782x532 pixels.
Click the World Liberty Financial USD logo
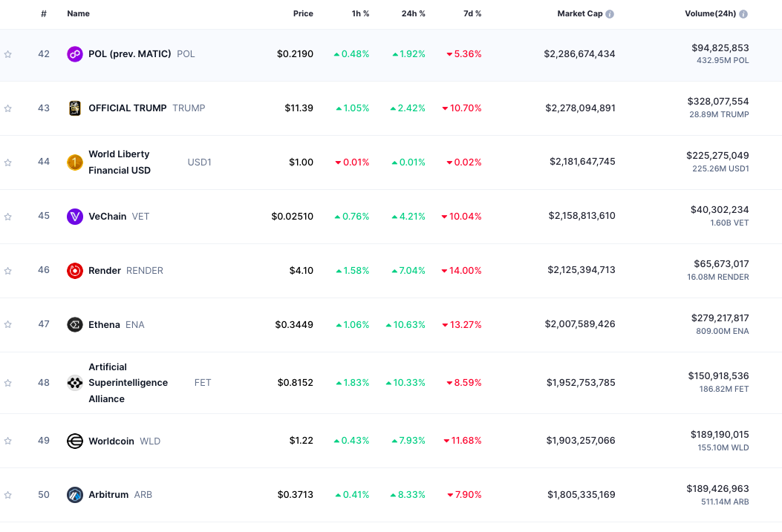click(x=75, y=162)
